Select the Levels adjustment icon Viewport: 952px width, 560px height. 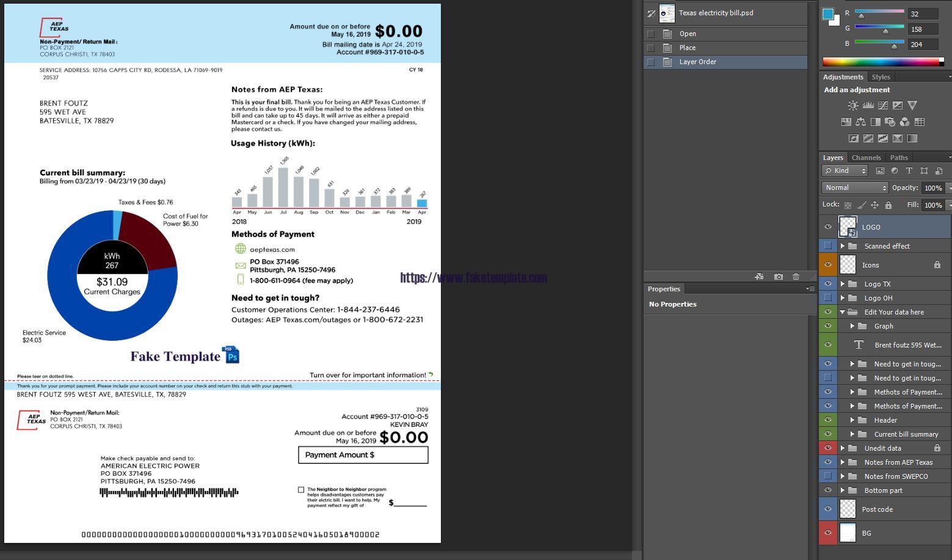[x=868, y=105]
